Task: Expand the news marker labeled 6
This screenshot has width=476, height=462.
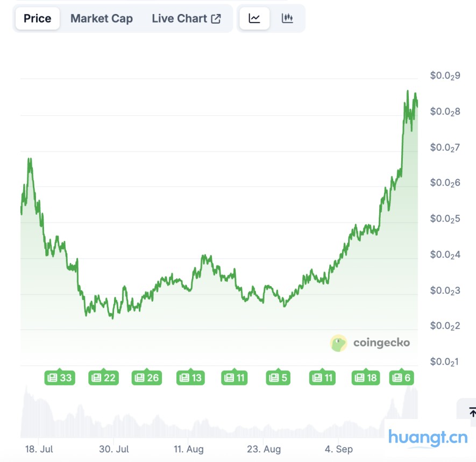Action: point(400,378)
